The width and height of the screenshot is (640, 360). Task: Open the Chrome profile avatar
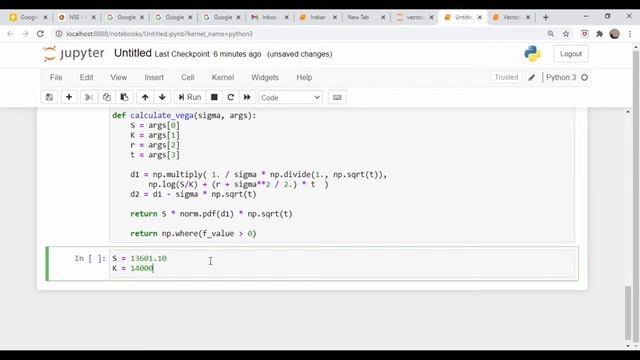click(615, 34)
